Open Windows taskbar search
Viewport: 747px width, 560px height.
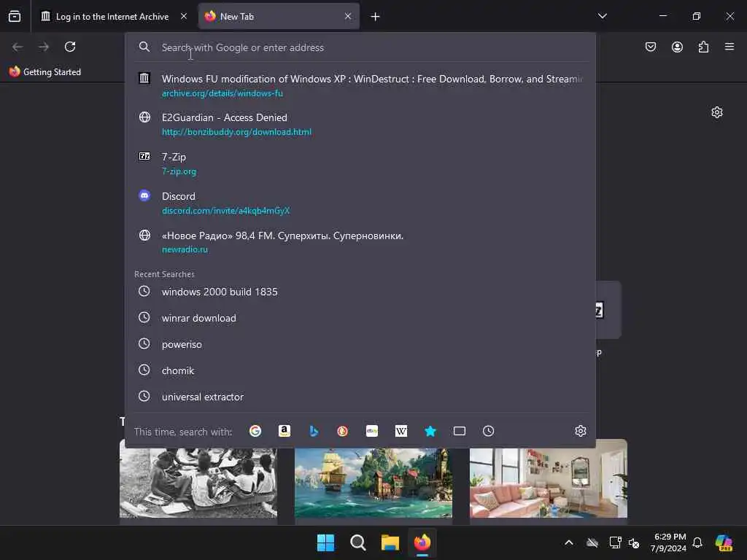pos(357,542)
